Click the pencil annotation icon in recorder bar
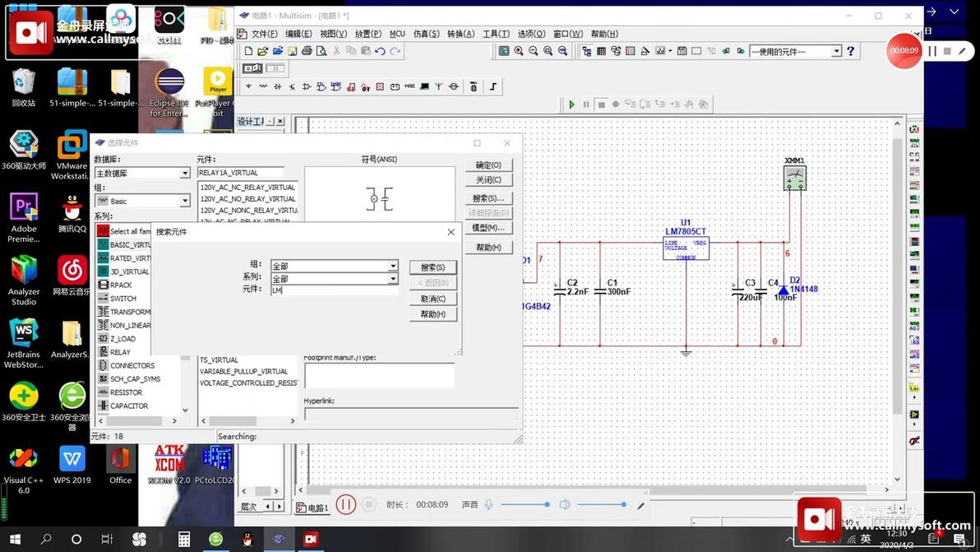The image size is (980, 552). click(641, 504)
